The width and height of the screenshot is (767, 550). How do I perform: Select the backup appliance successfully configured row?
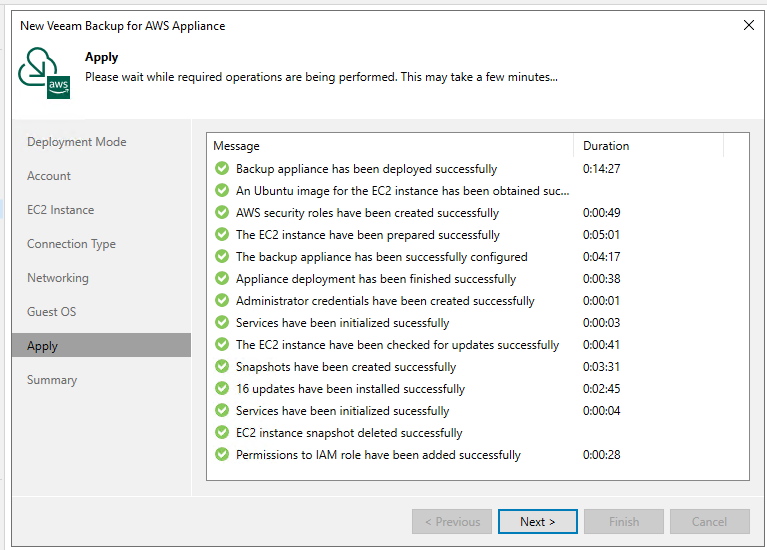pyautogui.click(x=381, y=257)
